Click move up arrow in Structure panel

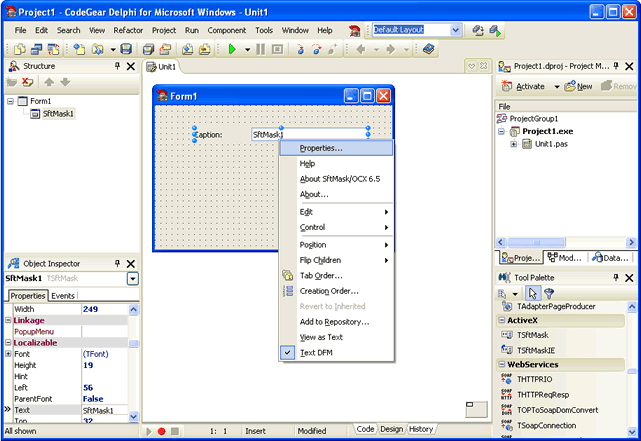(49, 82)
